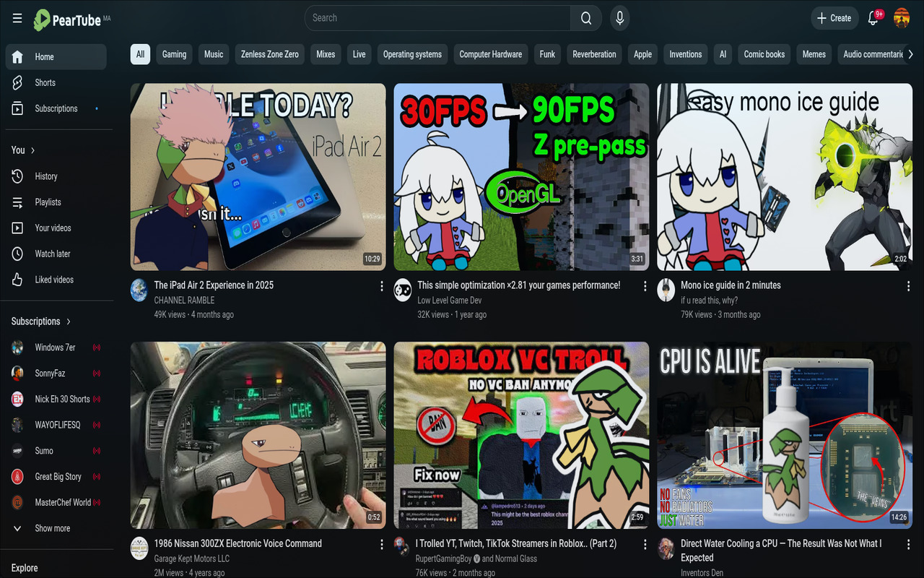Select the Computer Hardware chip
Image resolution: width=924 pixels, height=578 pixels.
click(x=491, y=54)
